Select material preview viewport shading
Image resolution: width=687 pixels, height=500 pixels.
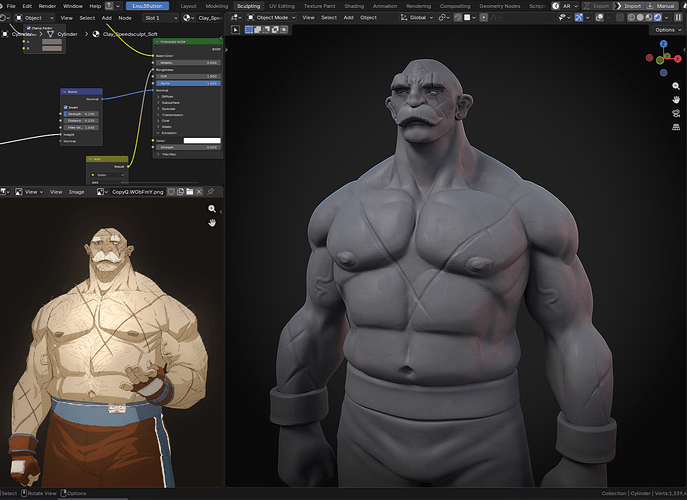(649, 18)
